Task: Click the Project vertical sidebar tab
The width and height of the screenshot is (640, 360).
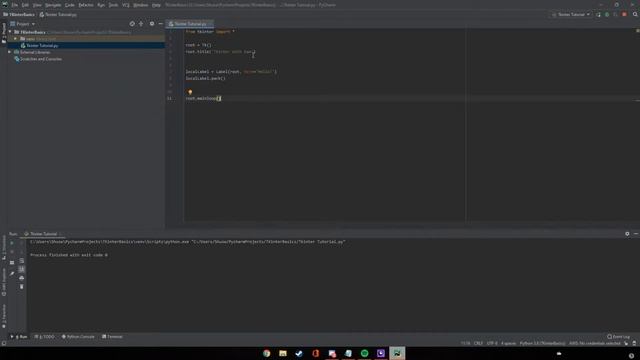Action: point(4,33)
